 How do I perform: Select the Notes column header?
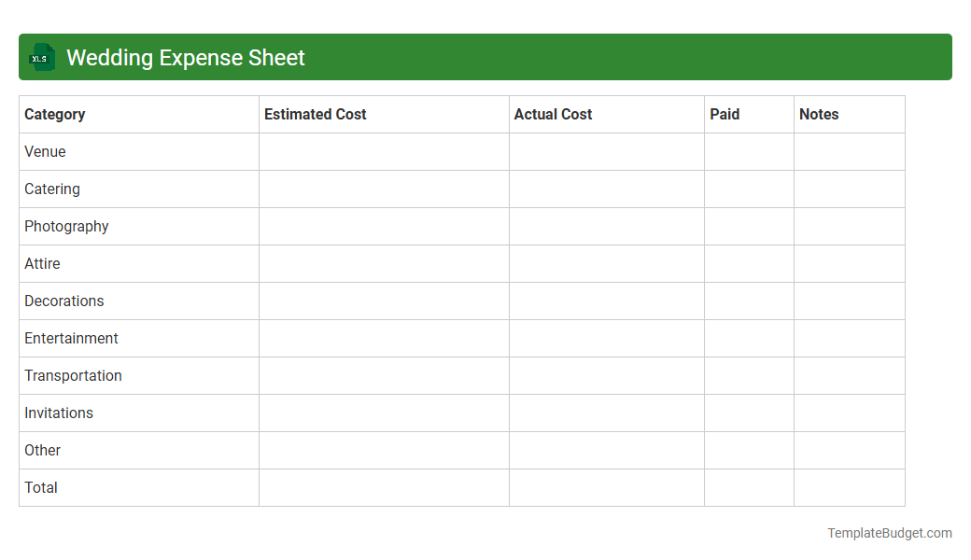(819, 114)
